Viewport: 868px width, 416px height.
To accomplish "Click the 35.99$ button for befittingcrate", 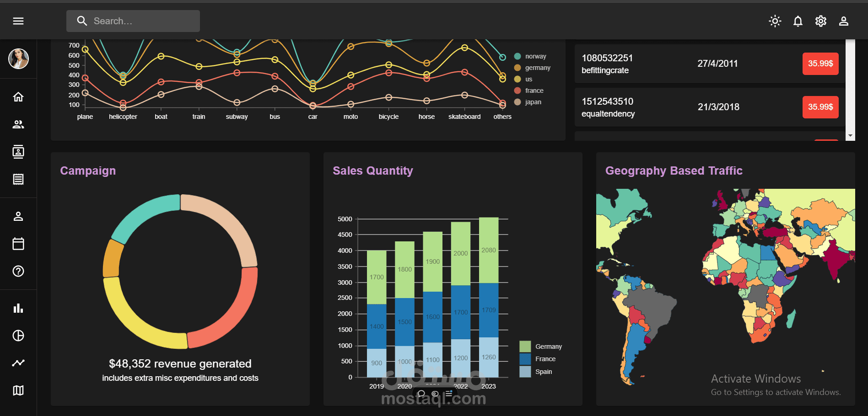I will pyautogui.click(x=820, y=64).
